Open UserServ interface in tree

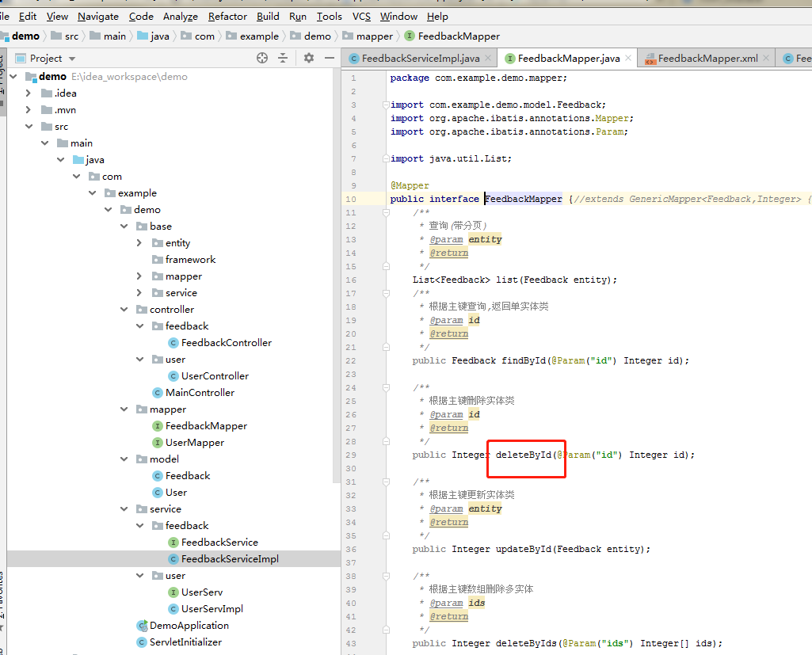coord(201,592)
